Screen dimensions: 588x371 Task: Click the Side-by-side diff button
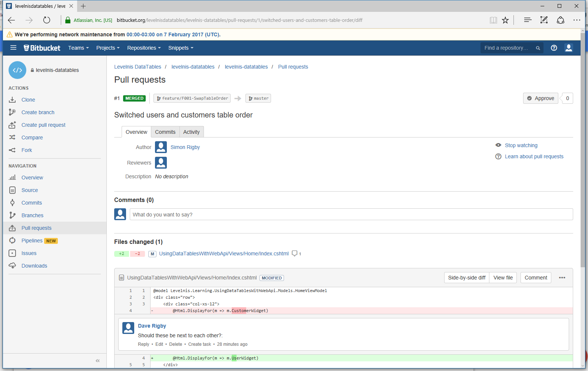(x=467, y=278)
